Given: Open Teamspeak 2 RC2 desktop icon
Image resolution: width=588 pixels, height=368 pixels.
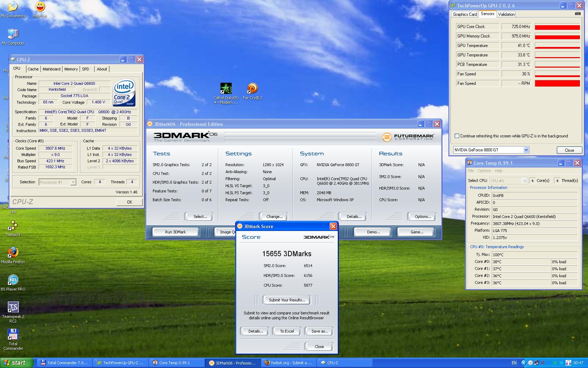Looking at the screenshot, I should tap(13, 312).
